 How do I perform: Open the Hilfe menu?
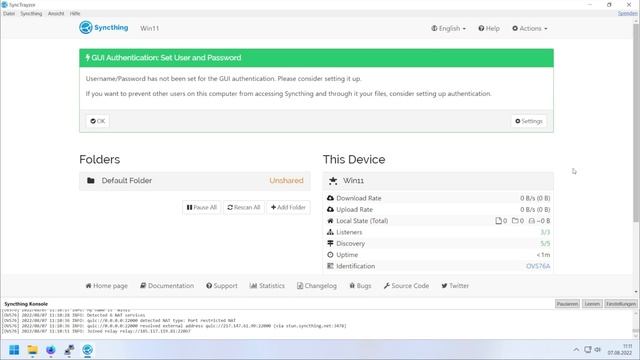[75, 13]
